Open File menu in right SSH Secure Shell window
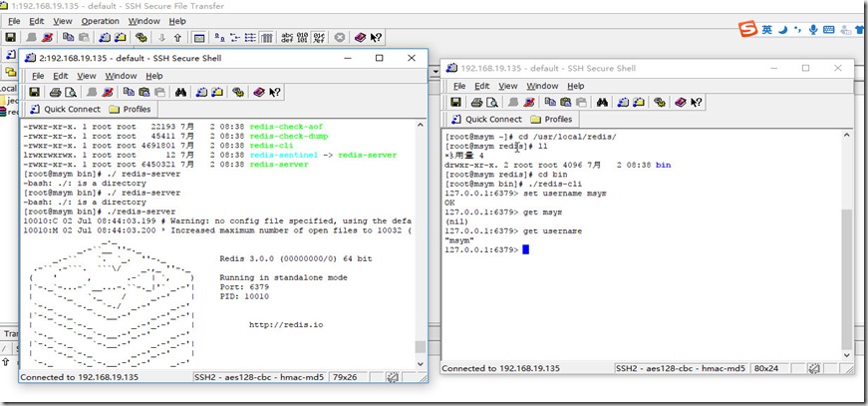 [x=459, y=86]
